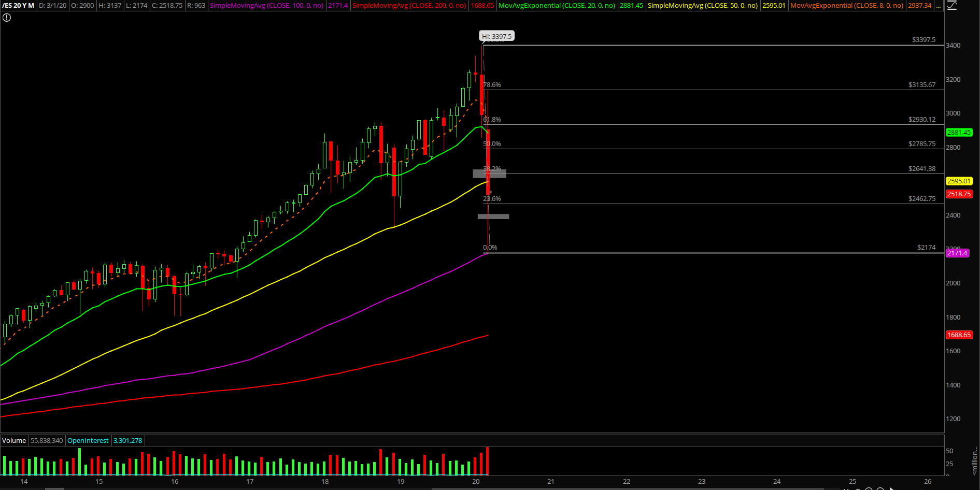The image size is (980, 490).
Task: Click the MovAvgExponential 8 study label
Action: tap(847, 6)
